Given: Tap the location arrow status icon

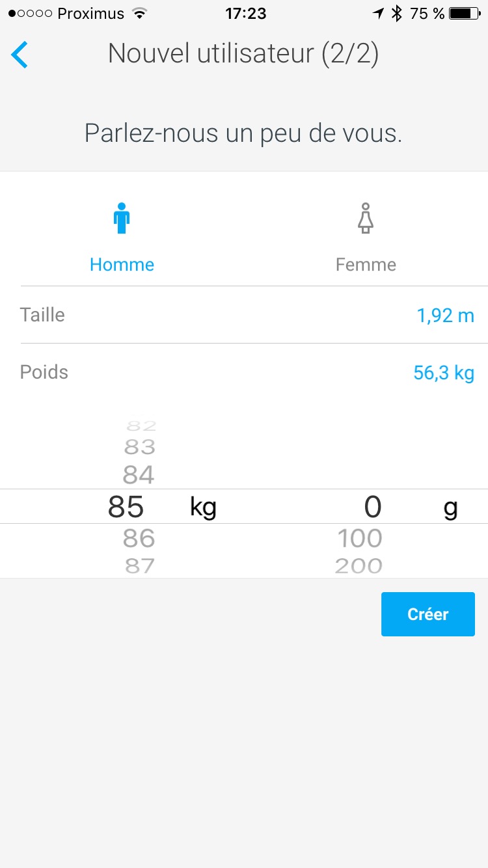Looking at the screenshot, I should 378,14.
